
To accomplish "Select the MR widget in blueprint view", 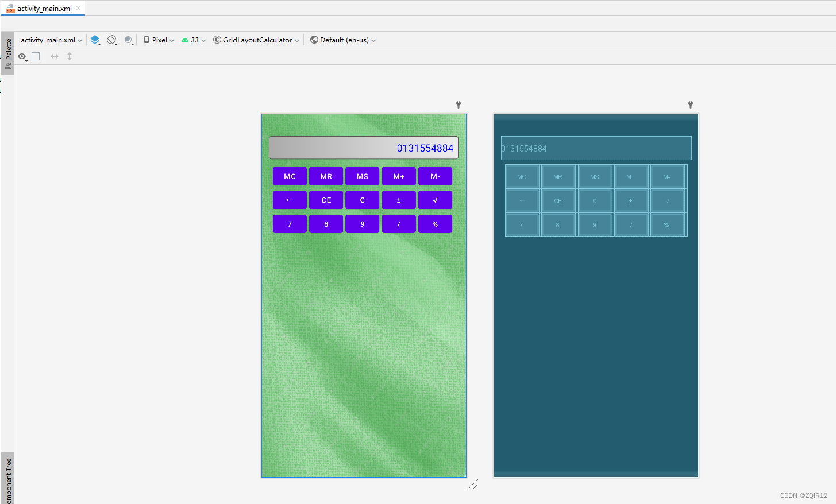I will tap(558, 177).
